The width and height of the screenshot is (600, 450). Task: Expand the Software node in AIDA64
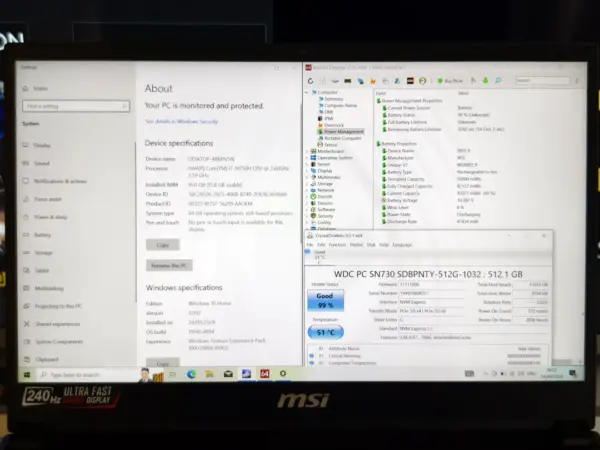(307, 210)
